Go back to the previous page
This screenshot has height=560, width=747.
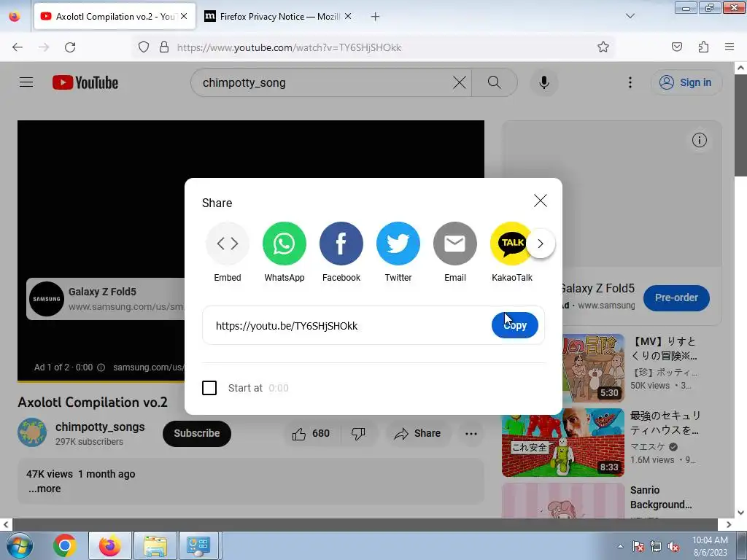18,47
